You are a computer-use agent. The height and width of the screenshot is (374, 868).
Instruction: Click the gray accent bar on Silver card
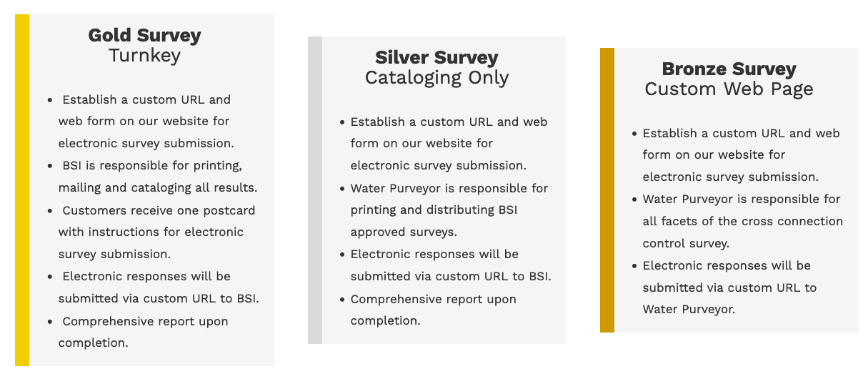coord(315,190)
